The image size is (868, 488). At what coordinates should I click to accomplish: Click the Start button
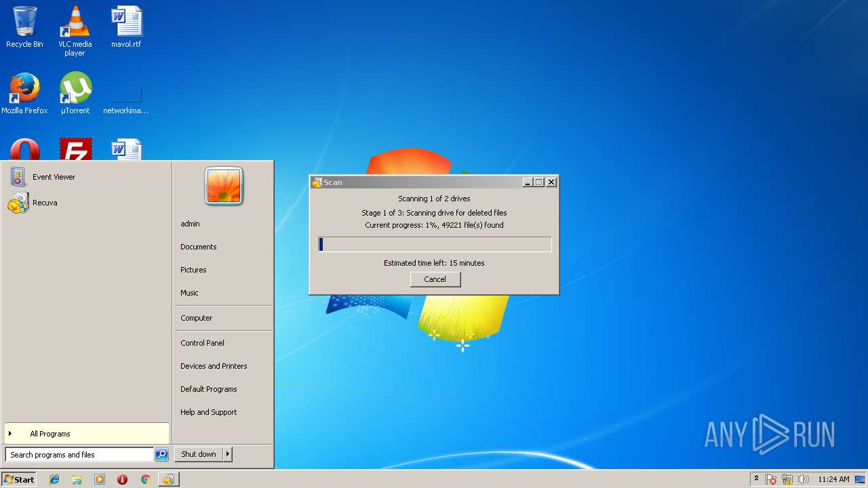tap(19, 479)
